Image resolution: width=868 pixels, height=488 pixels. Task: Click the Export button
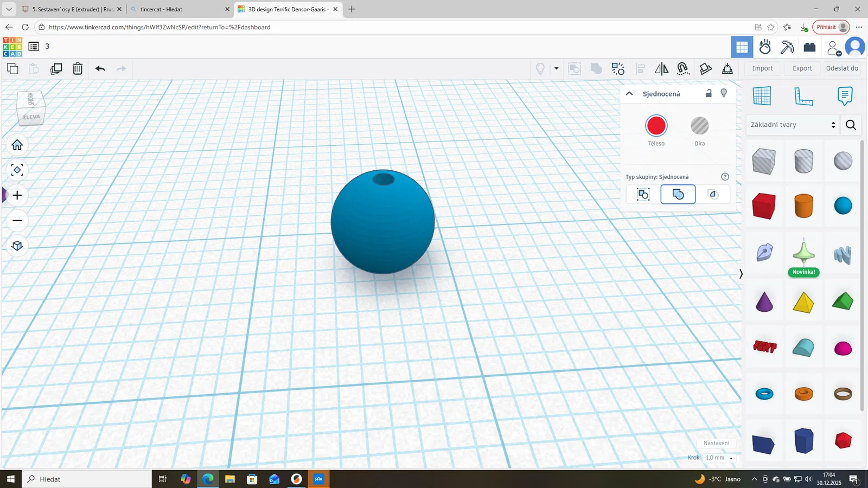point(802,68)
